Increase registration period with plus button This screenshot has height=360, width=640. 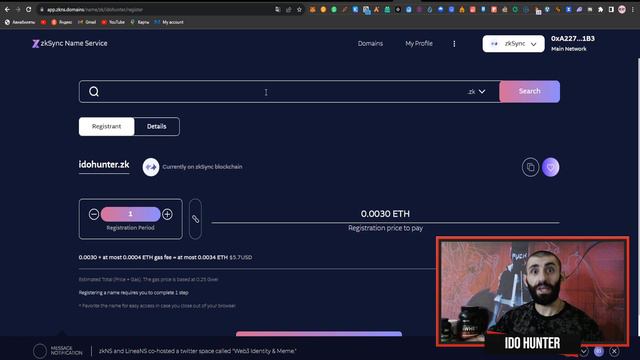pos(167,214)
